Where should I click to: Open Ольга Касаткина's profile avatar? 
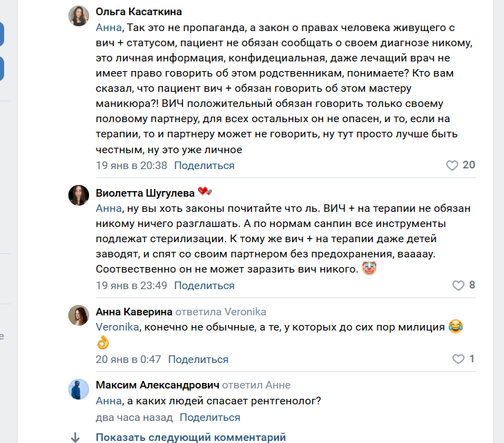point(79,16)
